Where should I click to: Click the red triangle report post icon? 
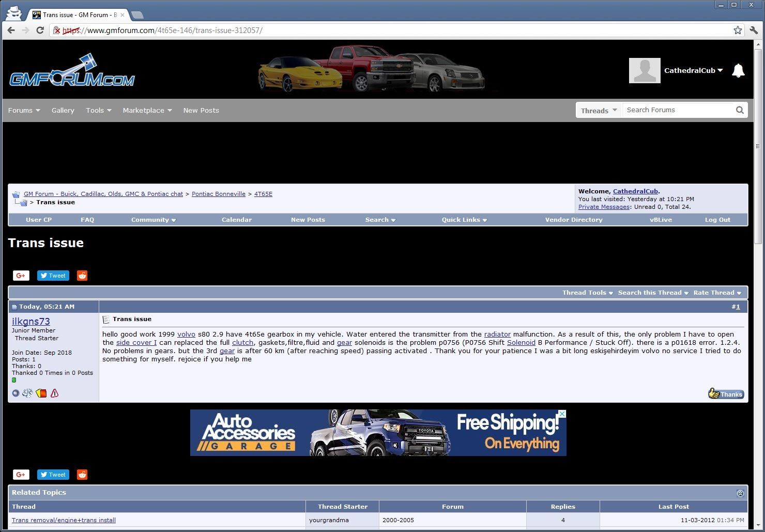(x=54, y=393)
